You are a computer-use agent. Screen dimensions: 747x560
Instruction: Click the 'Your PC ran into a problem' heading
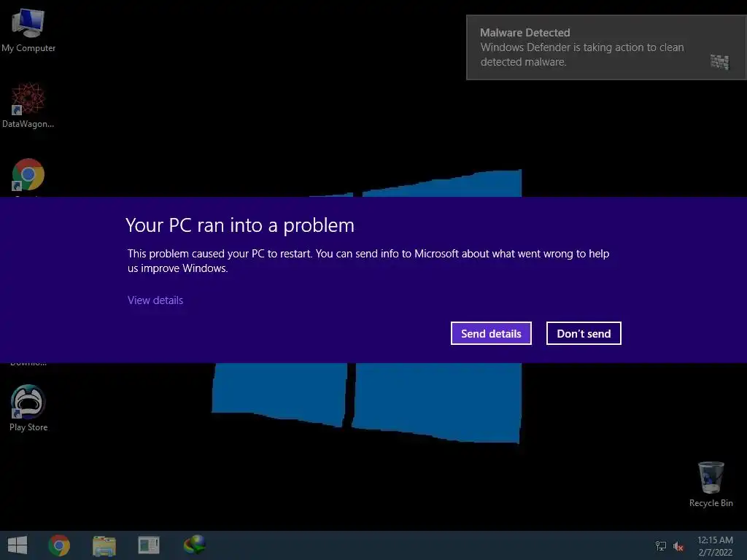pyautogui.click(x=240, y=225)
